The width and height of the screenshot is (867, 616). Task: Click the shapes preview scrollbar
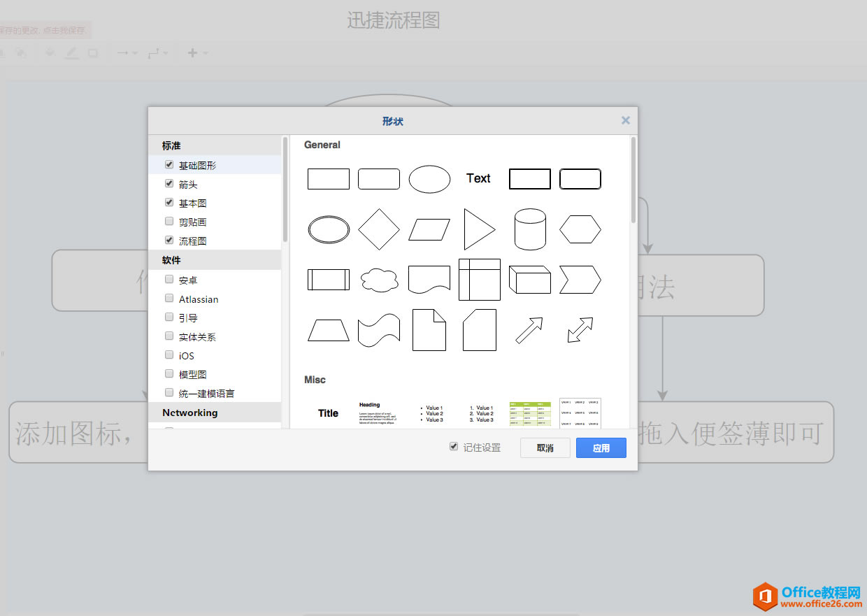tap(633, 180)
